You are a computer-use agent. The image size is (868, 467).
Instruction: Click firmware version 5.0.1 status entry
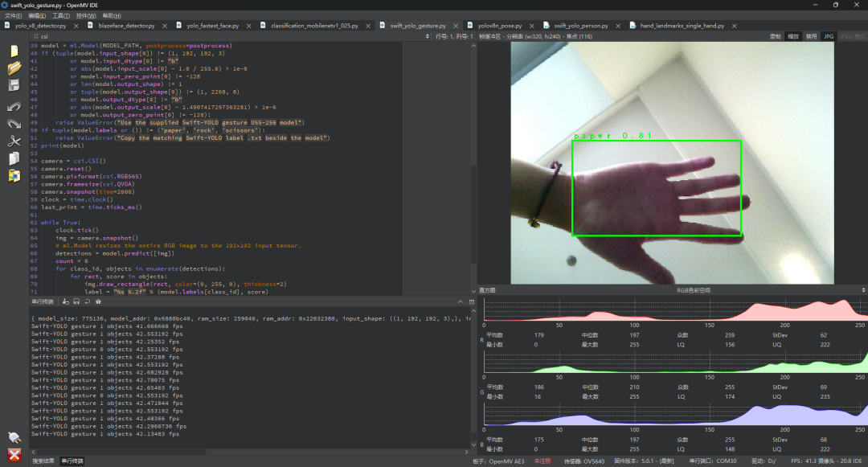click(644, 461)
